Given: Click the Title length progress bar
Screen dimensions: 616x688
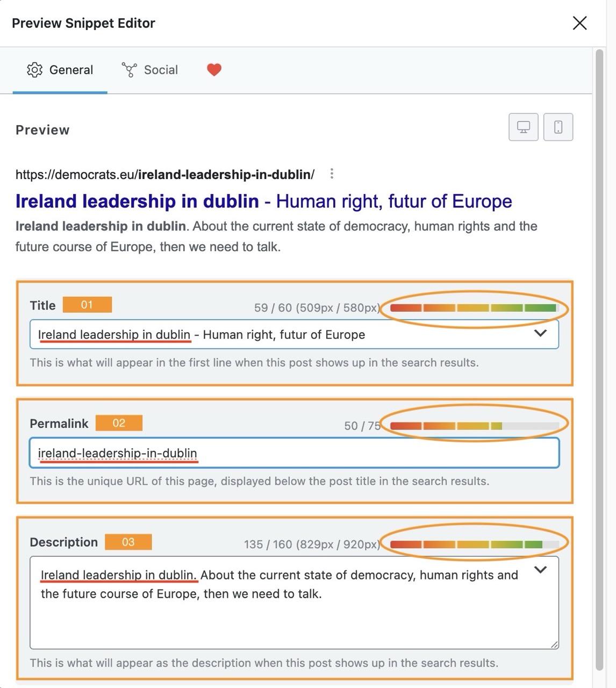Looking at the screenshot, I should pyautogui.click(x=474, y=308).
